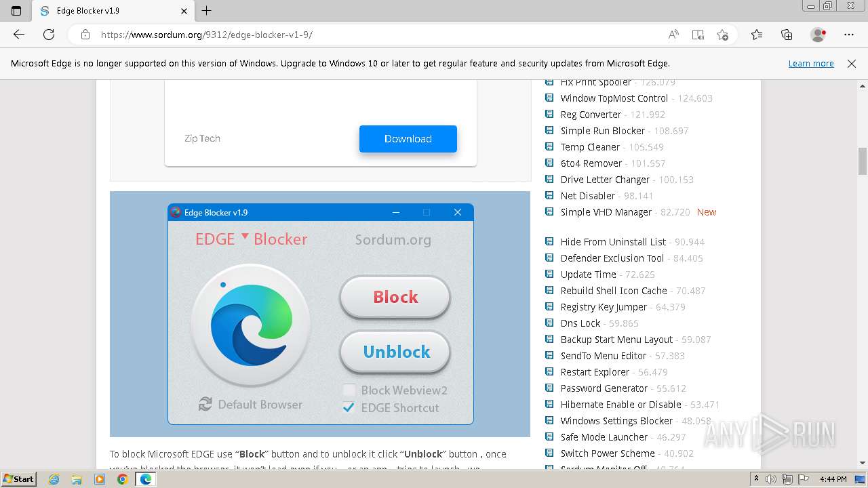This screenshot has height=488, width=868.
Task: Open the network tray icon
Action: 788,479
